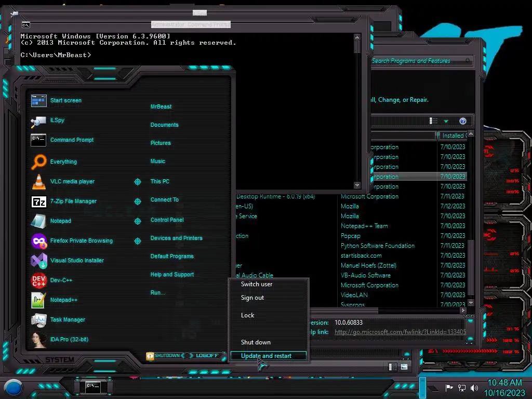This screenshot has height=399, width=532.
Task: Open network tray icon
Action: click(x=461, y=388)
